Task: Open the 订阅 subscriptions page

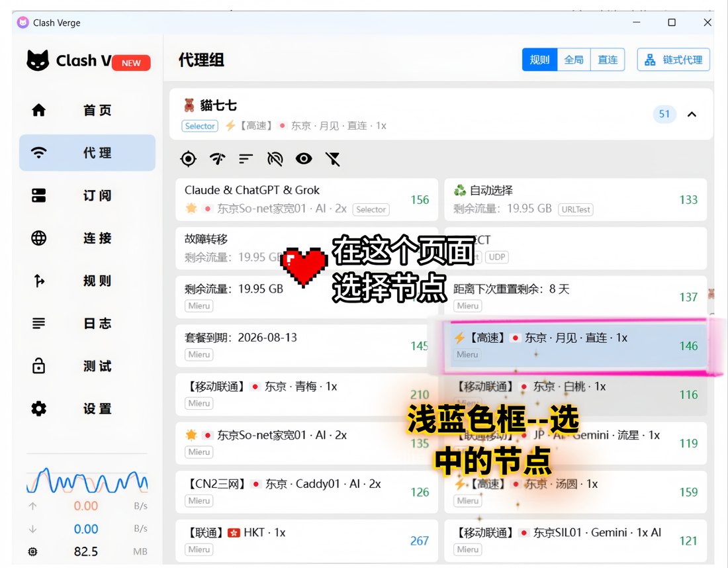Action: (x=87, y=195)
